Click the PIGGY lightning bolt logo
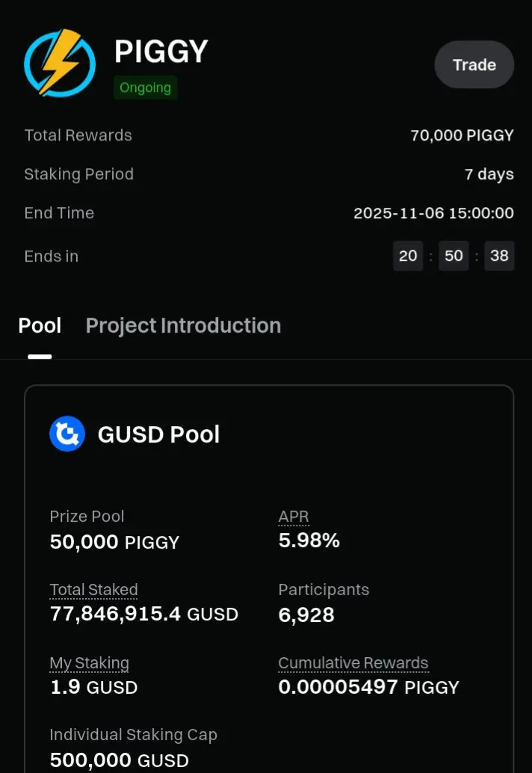Image resolution: width=532 pixels, height=773 pixels. point(60,63)
